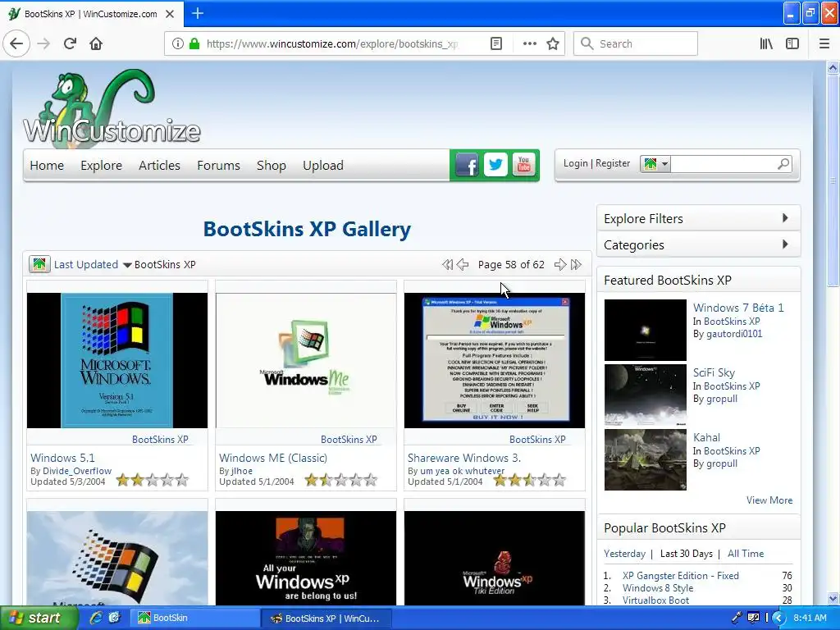The height and width of the screenshot is (630, 840).
Task: Close the BootSkins XP browser tab
Action: pyautogui.click(x=170, y=14)
